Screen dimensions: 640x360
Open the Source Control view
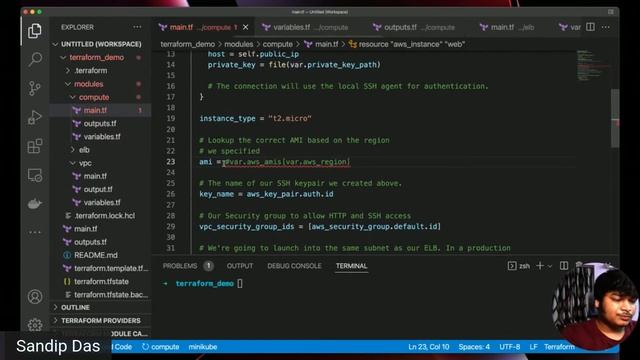pyautogui.click(x=35, y=88)
